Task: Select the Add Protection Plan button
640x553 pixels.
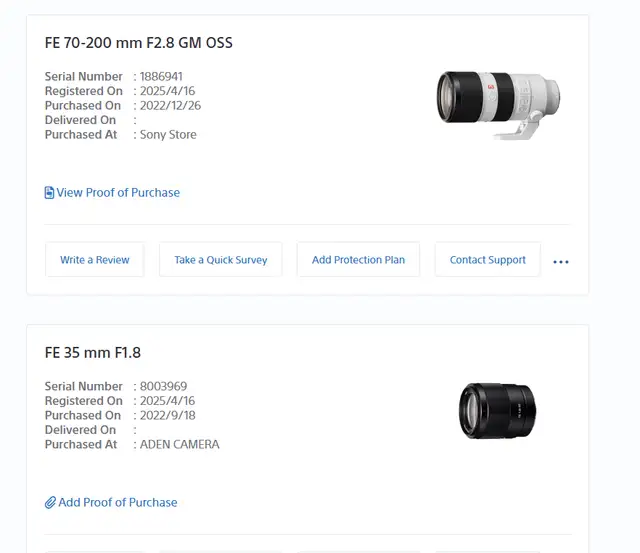Action: click(x=358, y=260)
